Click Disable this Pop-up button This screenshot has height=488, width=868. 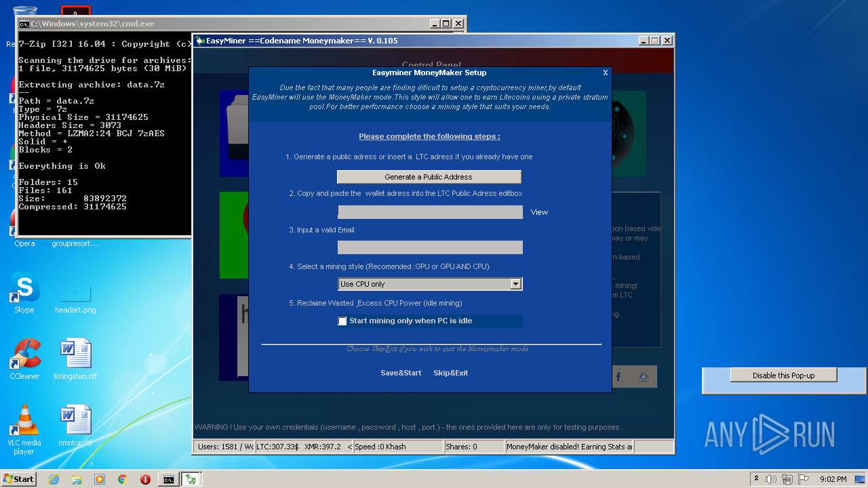tap(783, 375)
